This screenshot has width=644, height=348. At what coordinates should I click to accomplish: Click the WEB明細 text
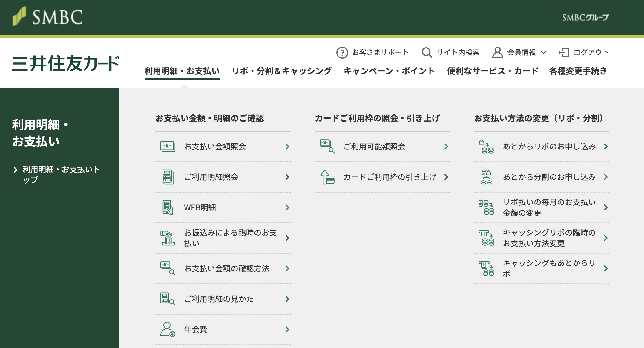[200, 207]
